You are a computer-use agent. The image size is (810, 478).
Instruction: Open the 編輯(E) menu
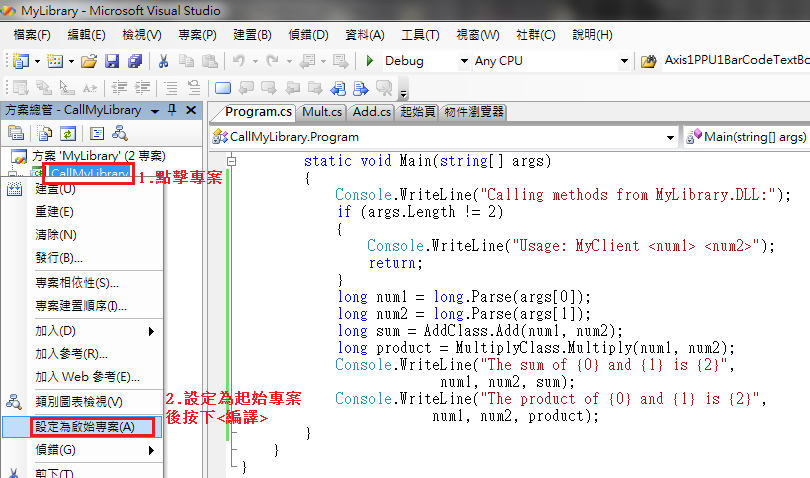[86, 35]
